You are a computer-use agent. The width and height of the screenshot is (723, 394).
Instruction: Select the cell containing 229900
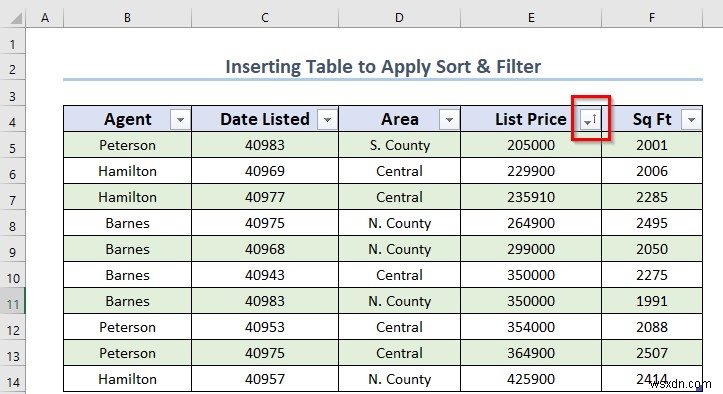(x=531, y=171)
